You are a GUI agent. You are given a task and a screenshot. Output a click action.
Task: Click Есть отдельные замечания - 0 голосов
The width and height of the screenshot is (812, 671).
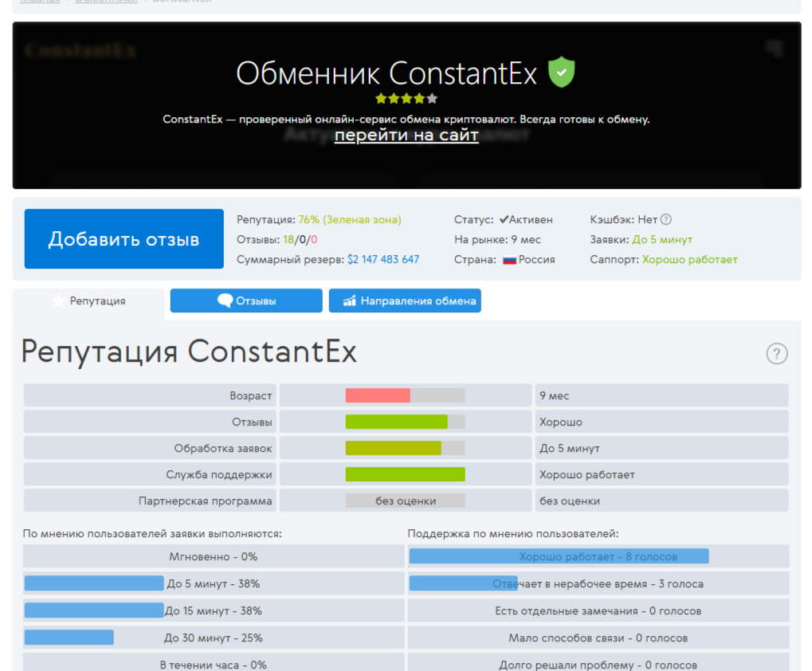pos(598,610)
